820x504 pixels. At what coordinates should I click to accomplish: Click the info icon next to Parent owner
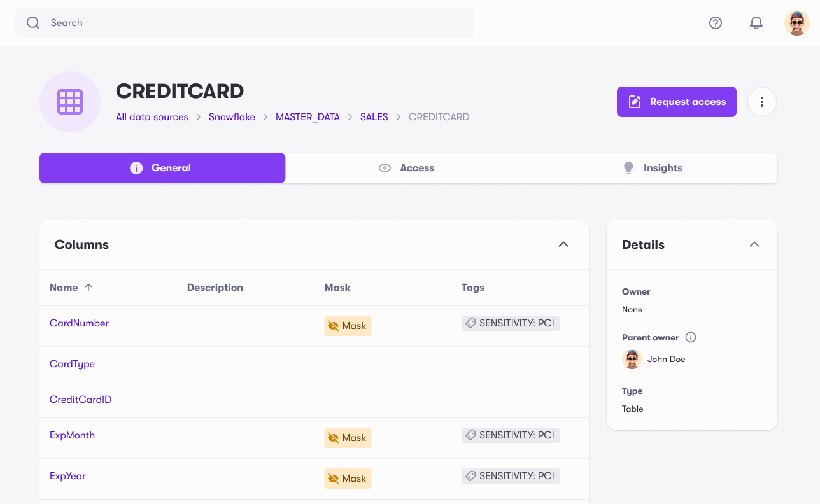(691, 337)
